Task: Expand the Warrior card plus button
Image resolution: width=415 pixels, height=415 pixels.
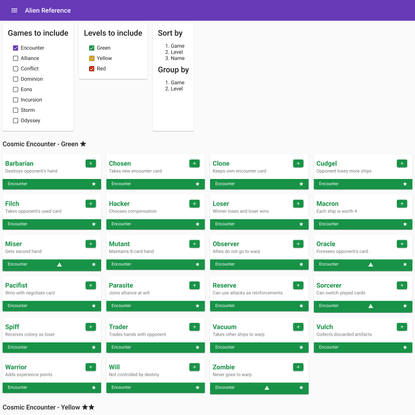Action: pos(91,367)
